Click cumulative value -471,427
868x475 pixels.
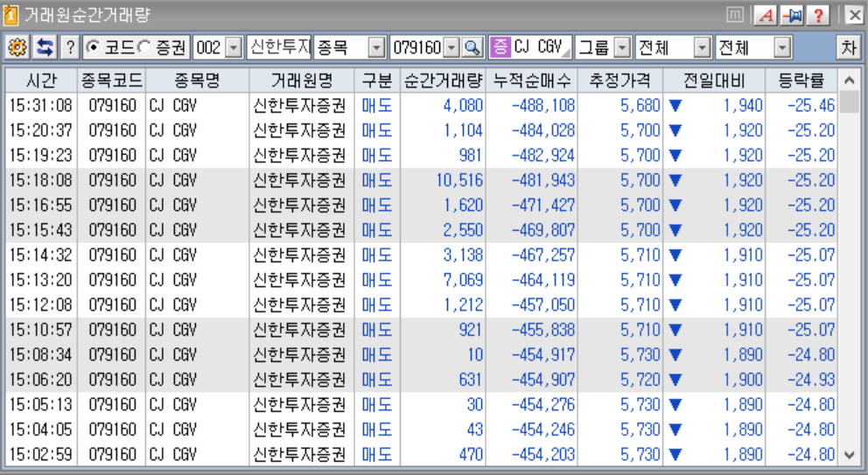click(543, 205)
